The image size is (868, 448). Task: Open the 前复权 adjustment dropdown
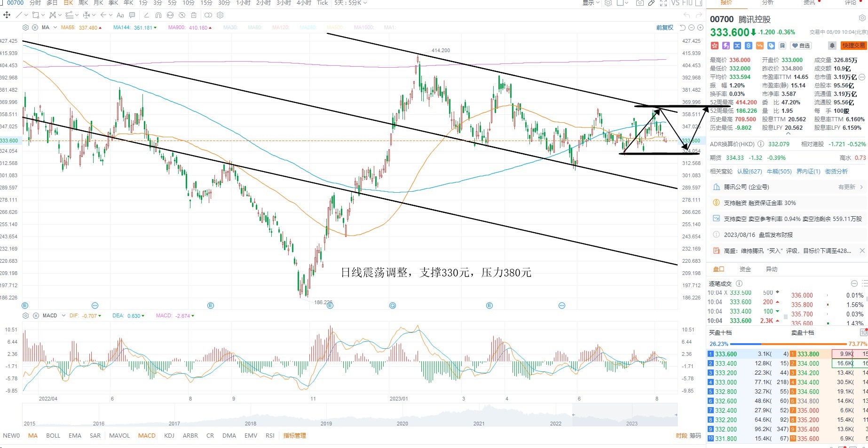pyautogui.click(x=665, y=28)
